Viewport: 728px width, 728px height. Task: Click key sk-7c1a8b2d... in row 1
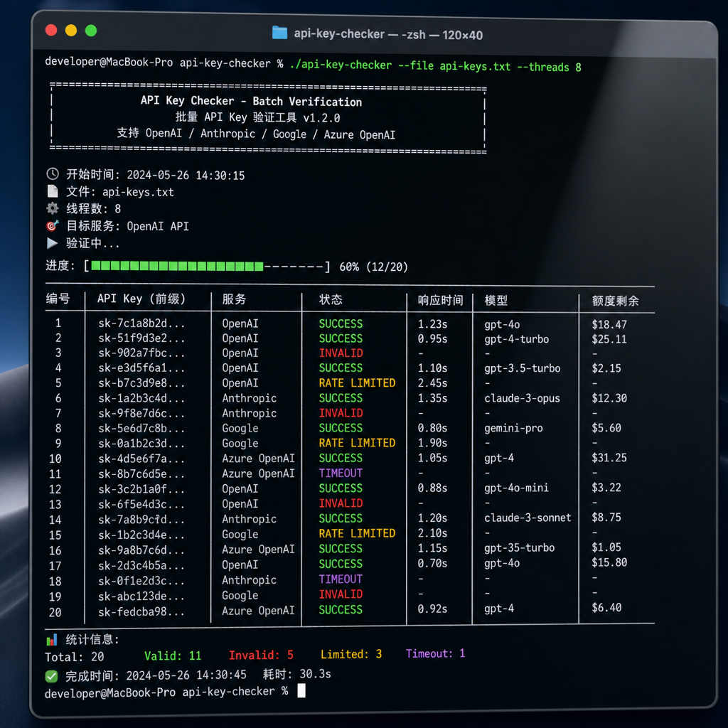click(x=141, y=323)
